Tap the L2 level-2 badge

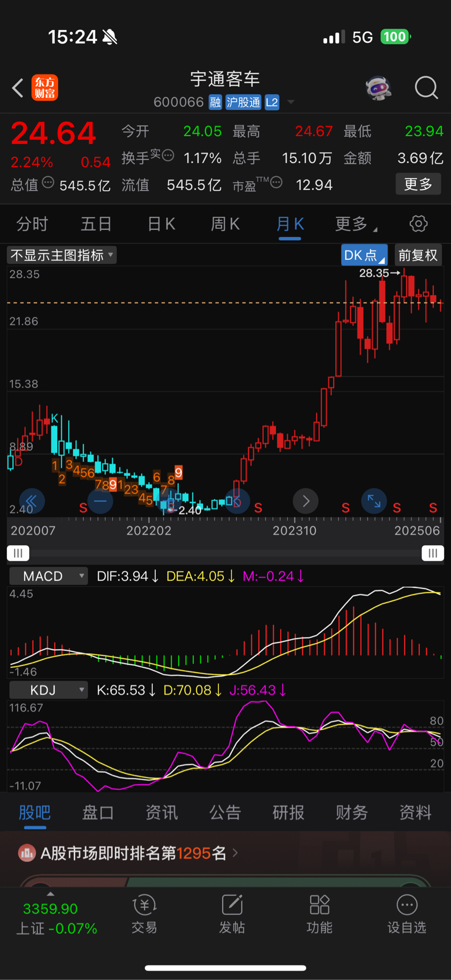pos(272,102)
